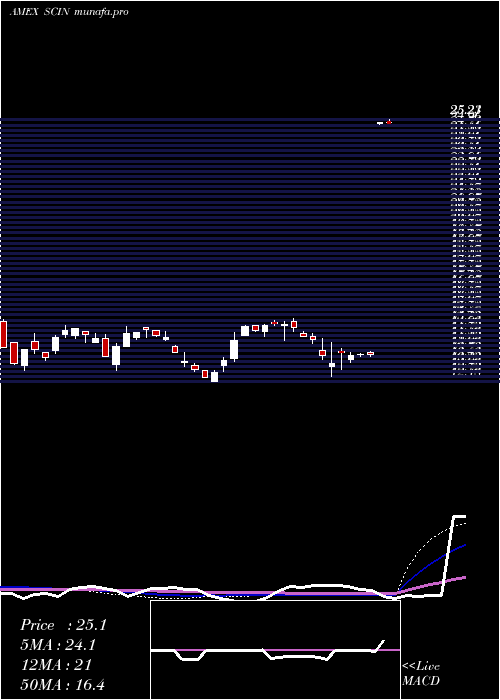Screen dimensions: 500x700
Task: Click the 25.21 top price axis label
Action: point(465,109)
